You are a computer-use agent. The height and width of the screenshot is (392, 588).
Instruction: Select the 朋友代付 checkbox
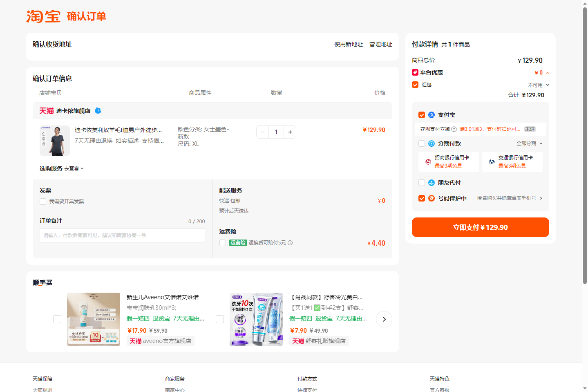pos(422,183)
